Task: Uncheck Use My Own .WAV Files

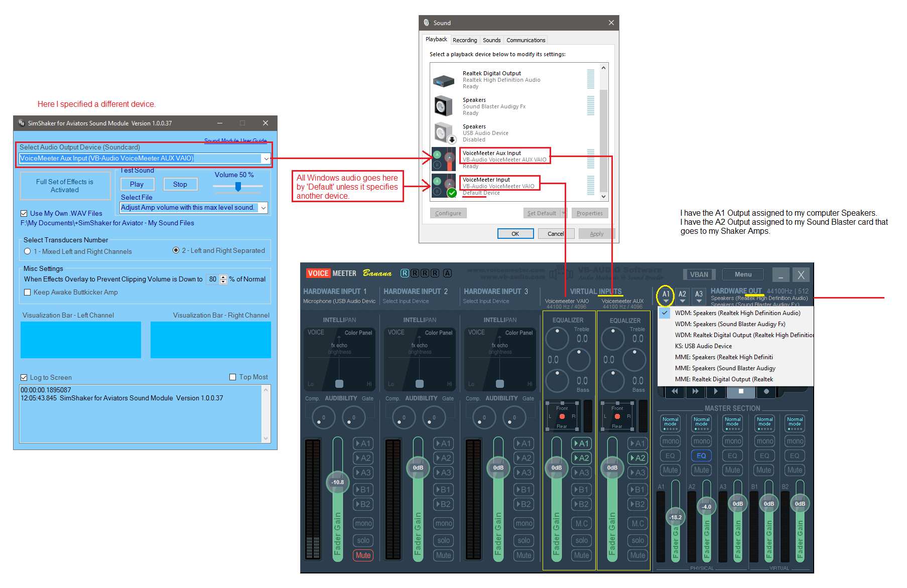Action: click(x=24, y=213)
